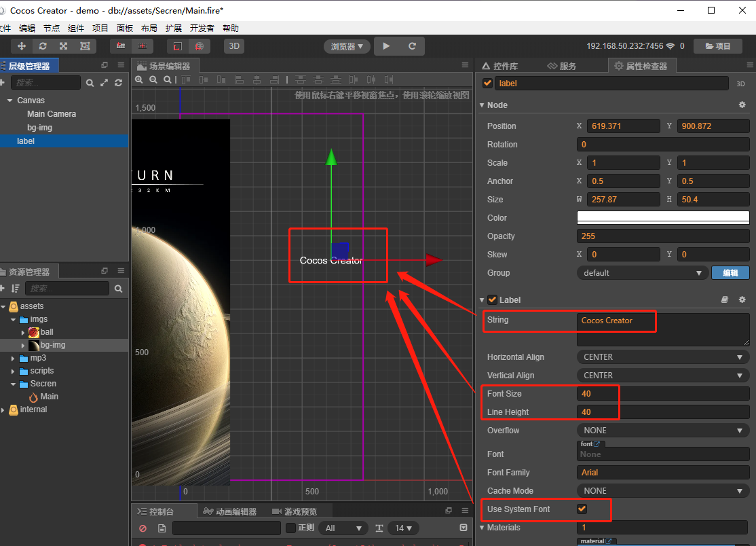Viewport: 756px width, 546px height.
Task: Open the Overflow dropdown
Action: (663, 431)
